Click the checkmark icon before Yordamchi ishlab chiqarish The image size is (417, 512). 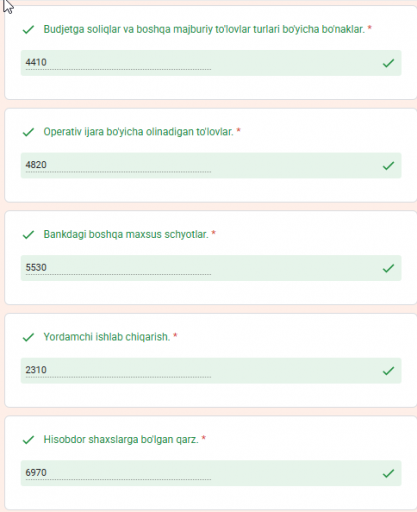pos(28,337)
